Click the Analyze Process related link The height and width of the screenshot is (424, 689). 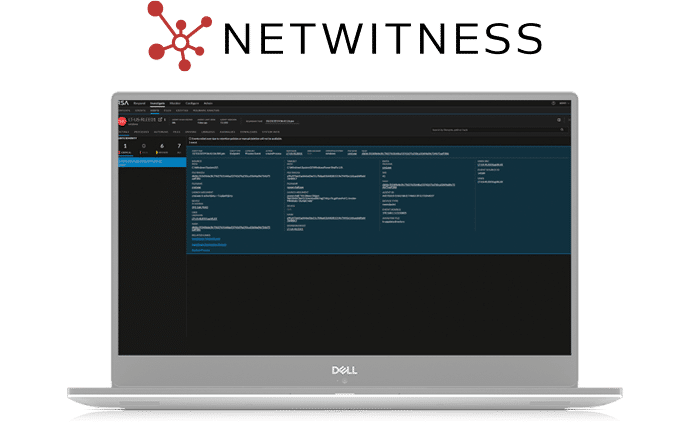click(x=201, y=250)
